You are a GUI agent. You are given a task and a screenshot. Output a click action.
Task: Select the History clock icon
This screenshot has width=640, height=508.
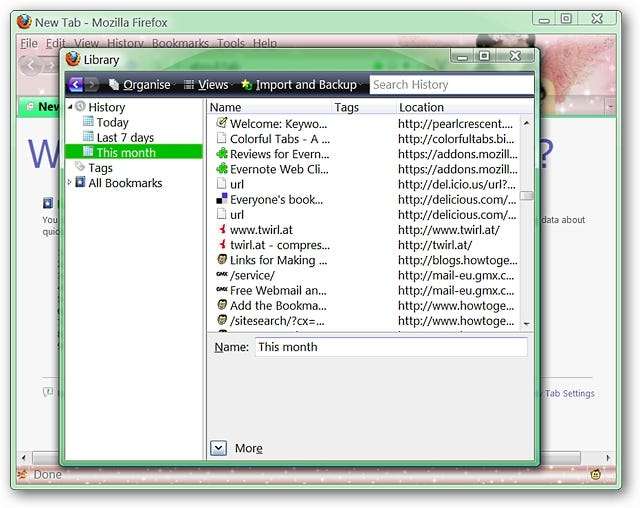click(80, 106)
